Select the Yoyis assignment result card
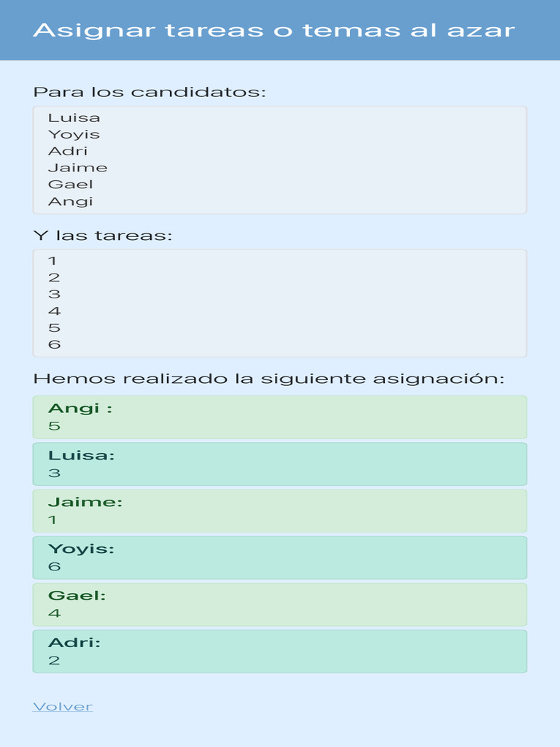Image resolution: width=560 pixels, height=747 pixels. click(279, 558)
